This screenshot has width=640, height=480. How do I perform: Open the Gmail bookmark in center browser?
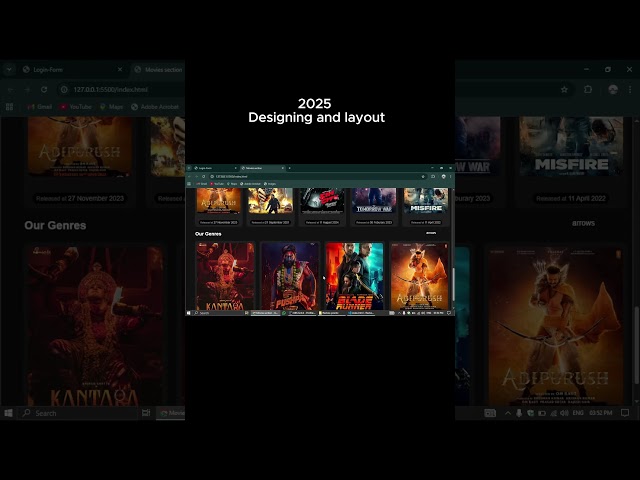click(x=202, y=184)
